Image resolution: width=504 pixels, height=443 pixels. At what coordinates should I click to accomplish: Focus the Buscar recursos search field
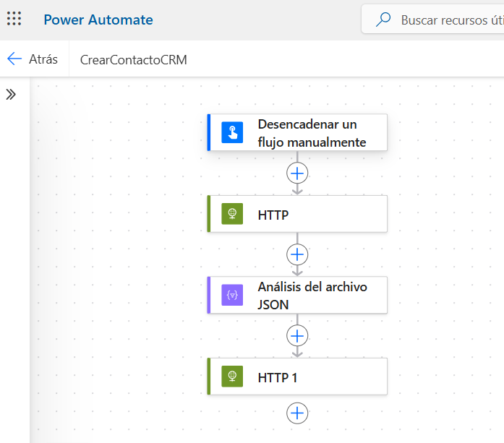click(x=433, y=19)
